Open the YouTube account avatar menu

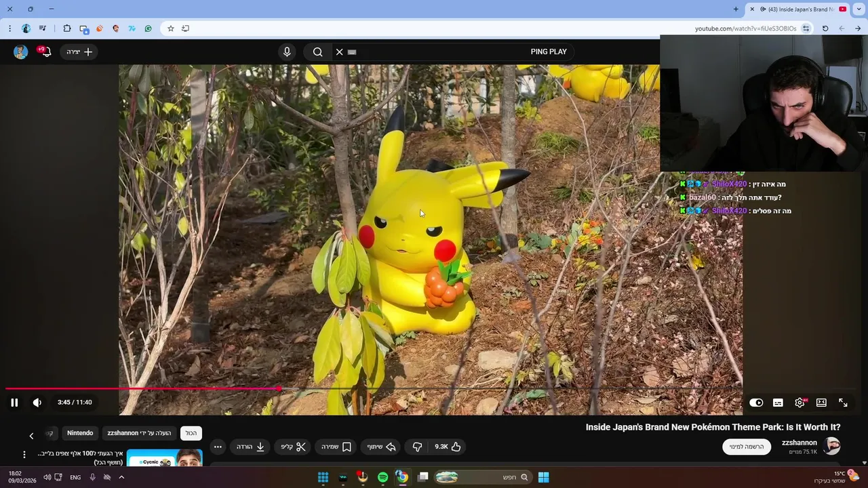click(21, 52)
